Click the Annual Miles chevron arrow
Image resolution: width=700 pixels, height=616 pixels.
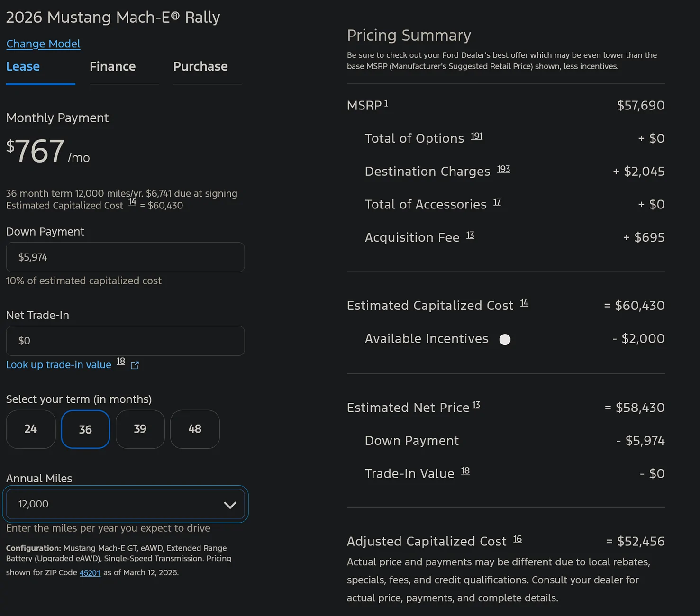point(230,505)
